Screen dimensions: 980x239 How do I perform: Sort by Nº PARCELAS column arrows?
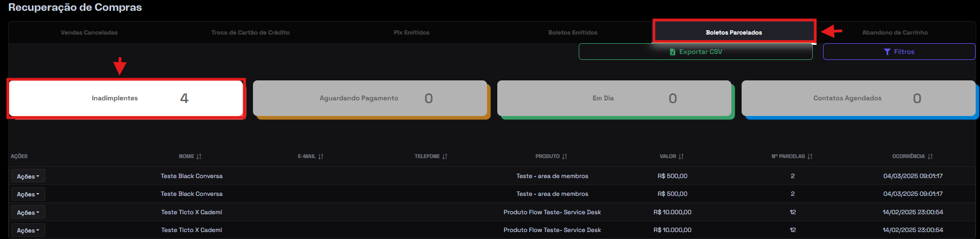(x=810, y=156)
